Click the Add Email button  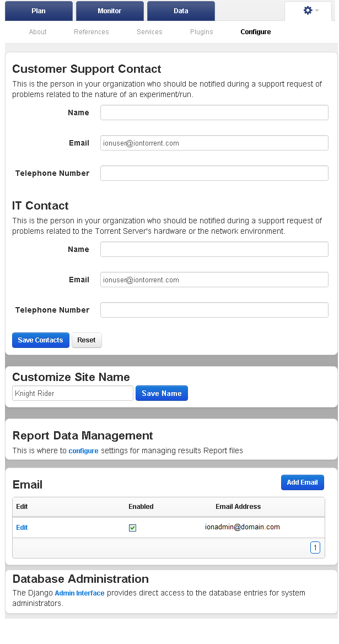click(303, 482)
